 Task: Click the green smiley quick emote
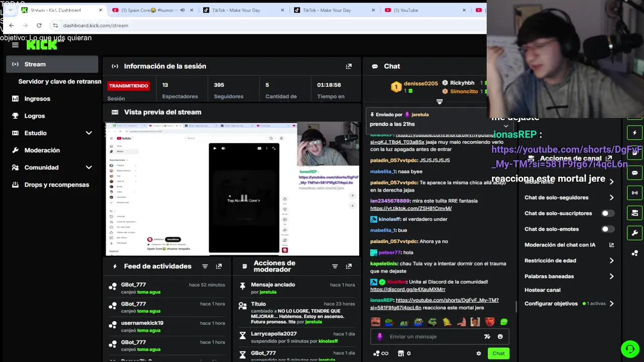pyautogui.click(x=504, y=322)
